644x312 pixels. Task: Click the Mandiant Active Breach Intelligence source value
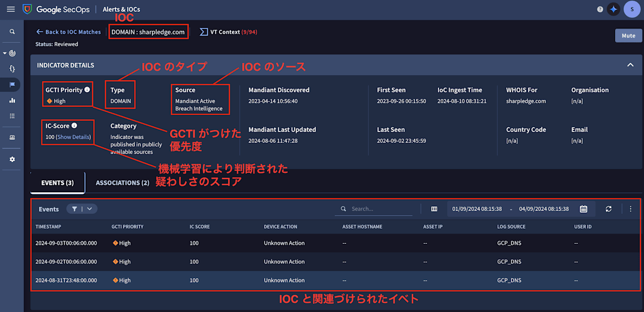coord(199,105)
